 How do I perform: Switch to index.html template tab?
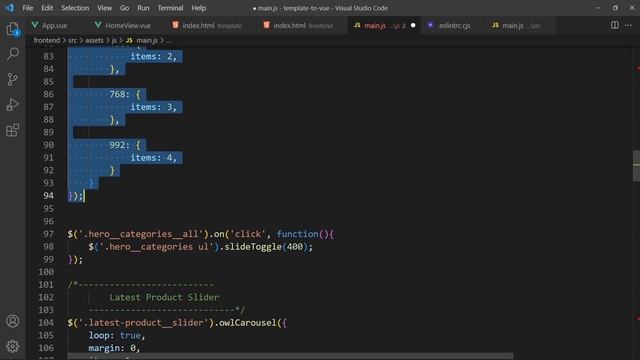click(212, 25)
